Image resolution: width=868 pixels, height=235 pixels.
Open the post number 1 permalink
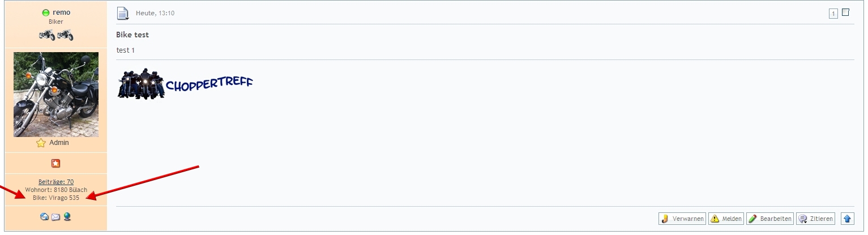tap(833, 14)
